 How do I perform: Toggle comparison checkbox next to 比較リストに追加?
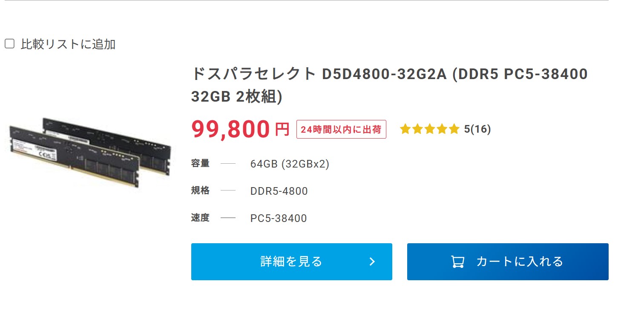coord(9,43)
